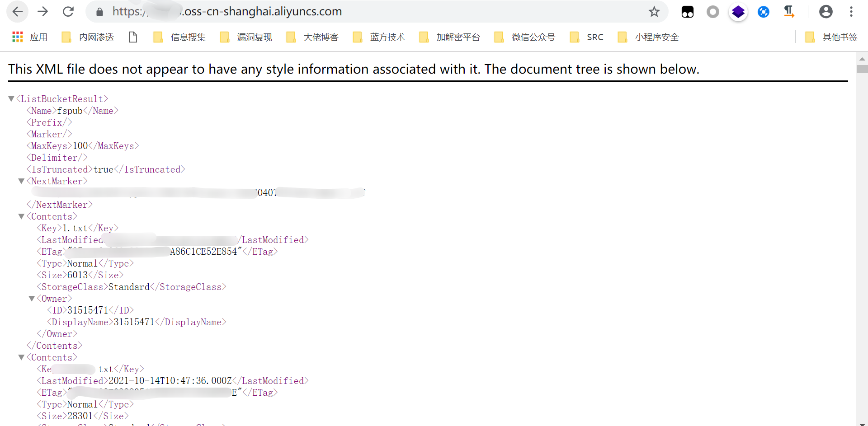Select the StorageClass Standard line

point(132,287)
